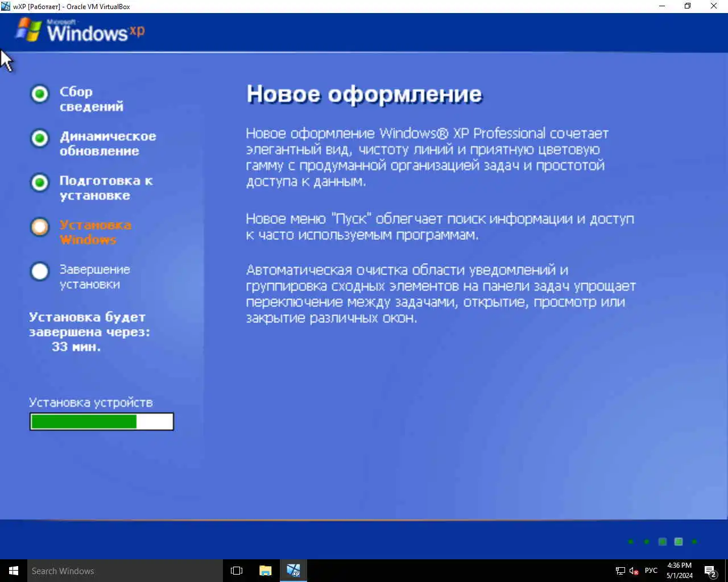
Task: Restore down the VirtualBox window
Action: point(688,6)
